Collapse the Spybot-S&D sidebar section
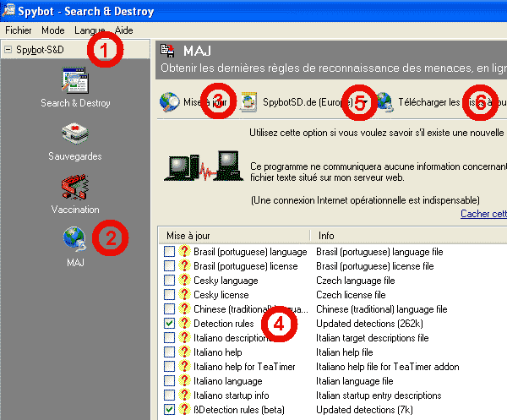 coord(8,50)
